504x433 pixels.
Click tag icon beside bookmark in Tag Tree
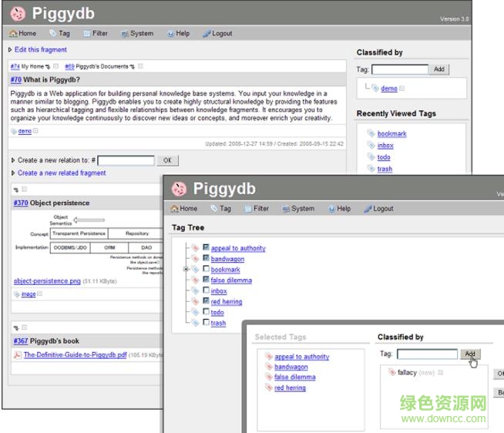click(x=195, y=269)
